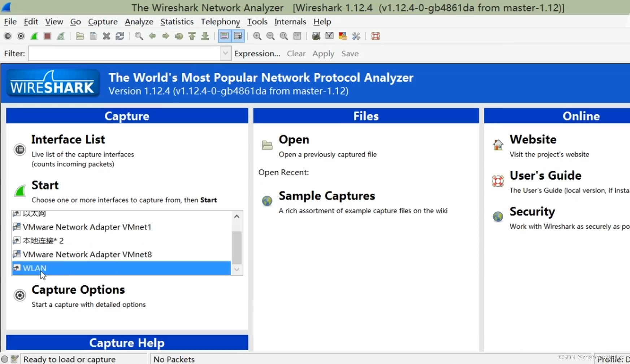
Task: Click the Expression... button
Action: [257, 53]
